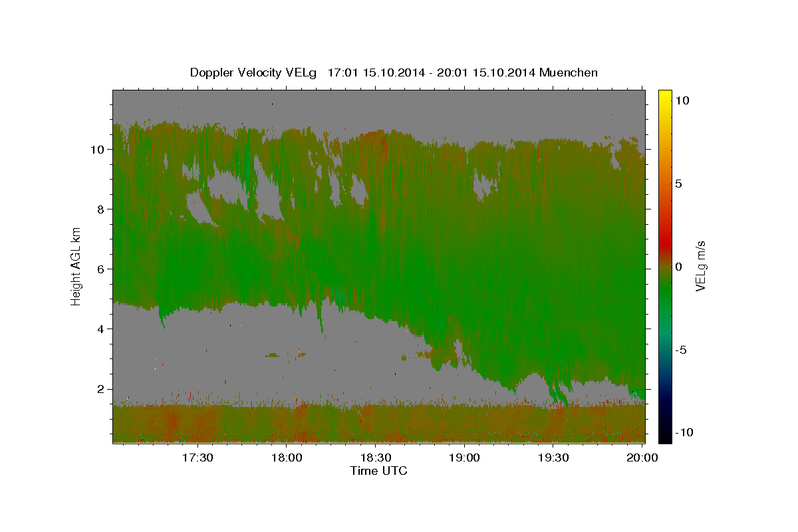Click the 'VELg m/s' colorbar title
798x532 pixels.
tap(701, 266)
